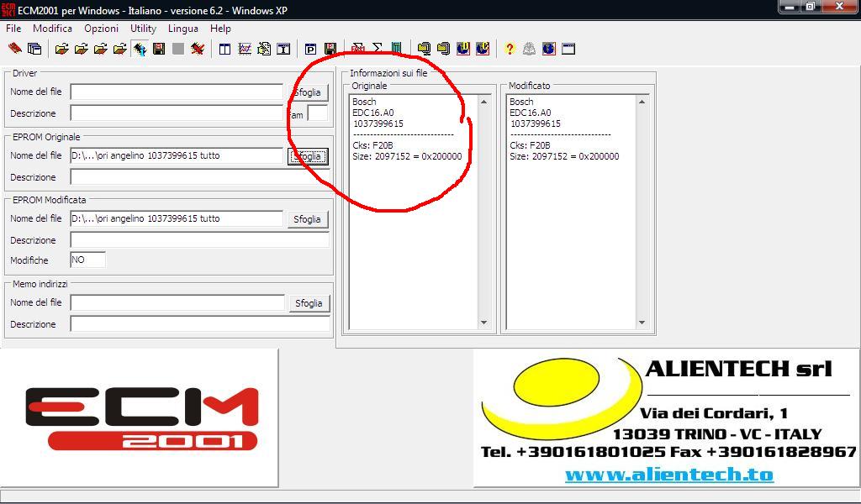Click the Memo indirizzi Descrizione field

tap(200, 324)
